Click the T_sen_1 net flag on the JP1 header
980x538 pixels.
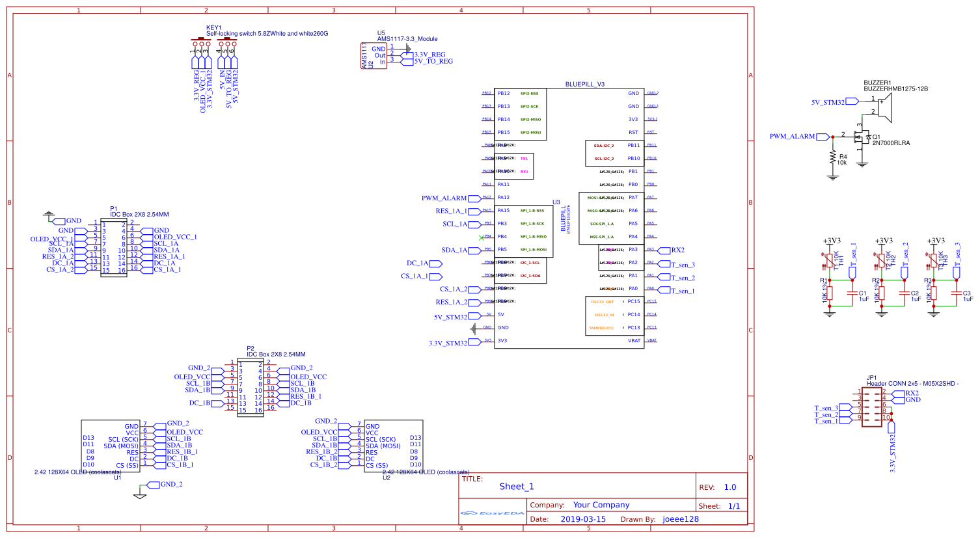[x=833, y=421]
